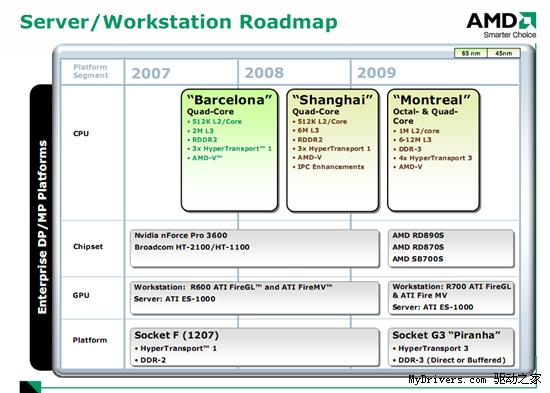Click the Platform row label
This screenshot has height=393, width=550.
pos(90,340)
